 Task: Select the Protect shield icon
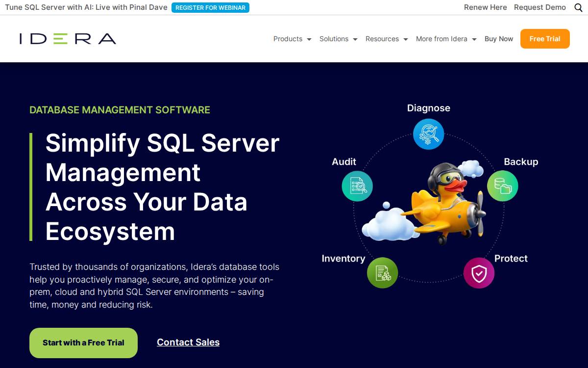click(x=479, y=273)
